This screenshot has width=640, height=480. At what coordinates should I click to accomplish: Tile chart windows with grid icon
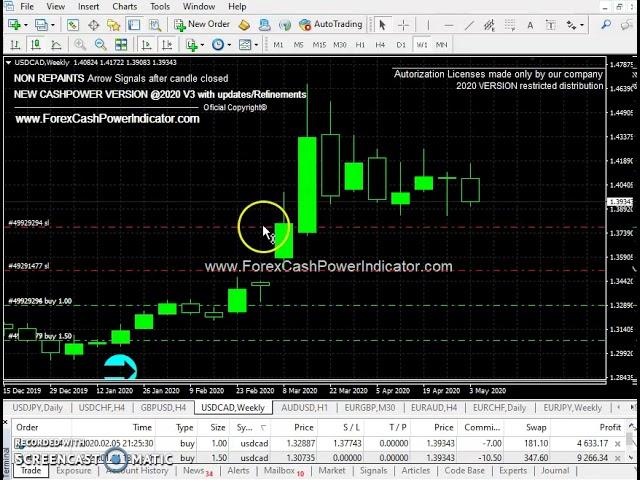tap(121, 44)
